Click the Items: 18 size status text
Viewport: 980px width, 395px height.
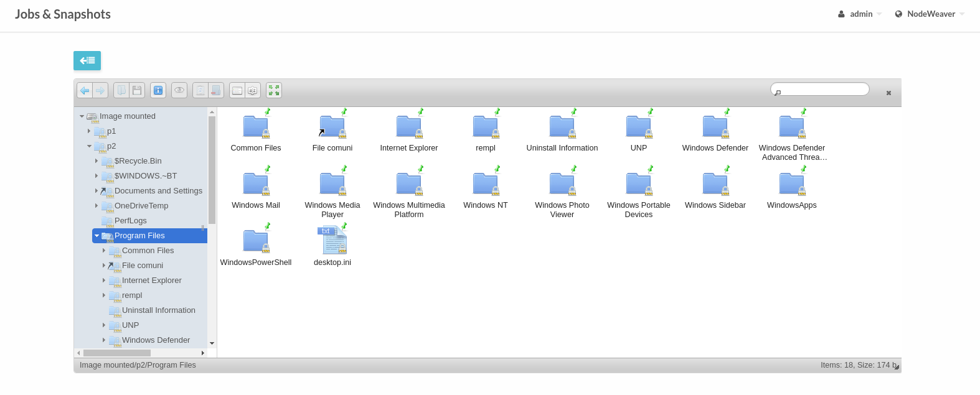tap(859, 365)
